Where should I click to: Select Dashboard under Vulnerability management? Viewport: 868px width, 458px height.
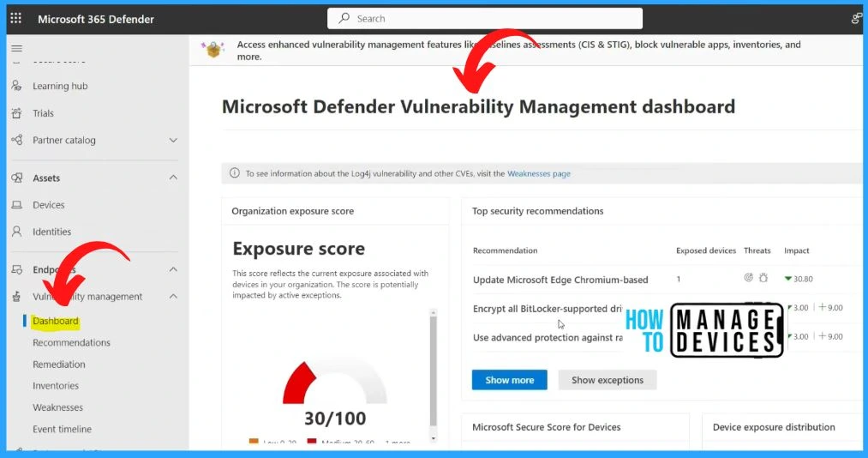pos(56,321)
